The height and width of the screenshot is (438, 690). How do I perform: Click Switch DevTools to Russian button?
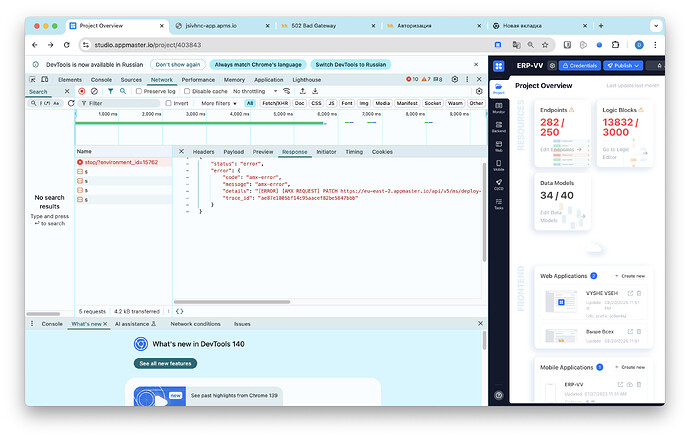[x=347, y=64]
